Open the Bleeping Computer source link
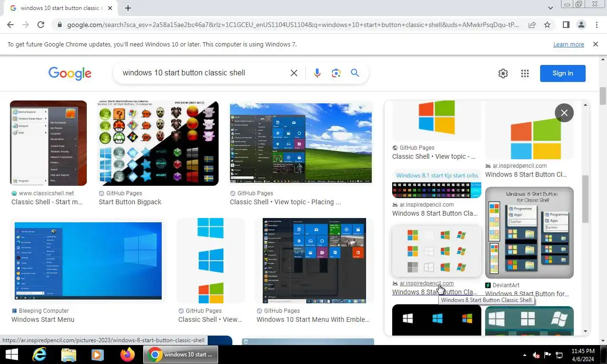This screenshot has width=607, height=364. [x=40, y=311]
